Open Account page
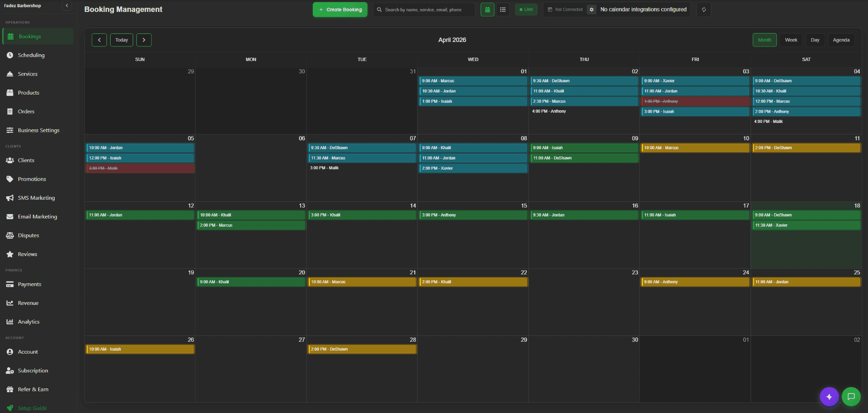 (x=38, y=352)
